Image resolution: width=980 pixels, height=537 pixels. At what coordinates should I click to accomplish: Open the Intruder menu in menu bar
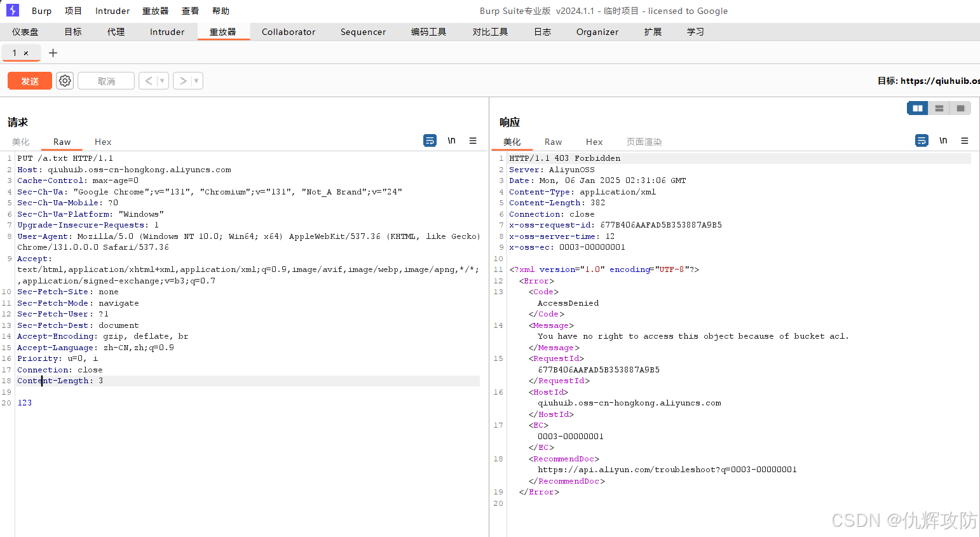pyautogui.click(x=112, y=11)
